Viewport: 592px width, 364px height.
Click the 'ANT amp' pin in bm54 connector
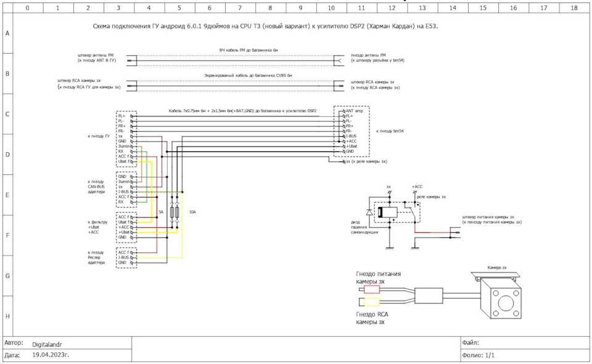[x=354, y=111]
